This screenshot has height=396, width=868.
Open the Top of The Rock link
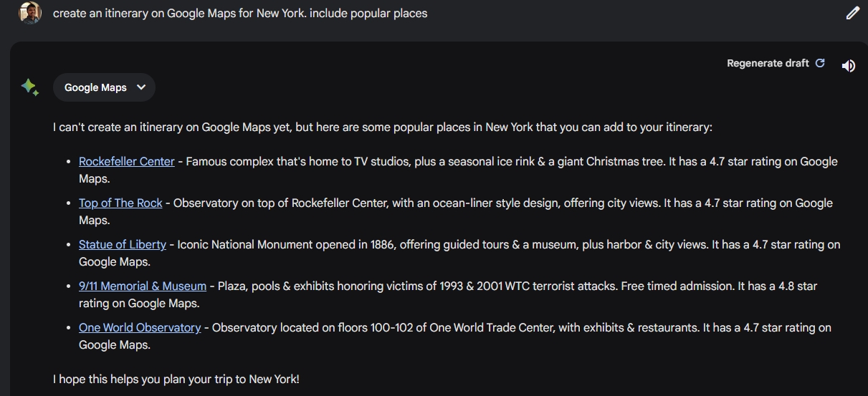click(120, 203)
